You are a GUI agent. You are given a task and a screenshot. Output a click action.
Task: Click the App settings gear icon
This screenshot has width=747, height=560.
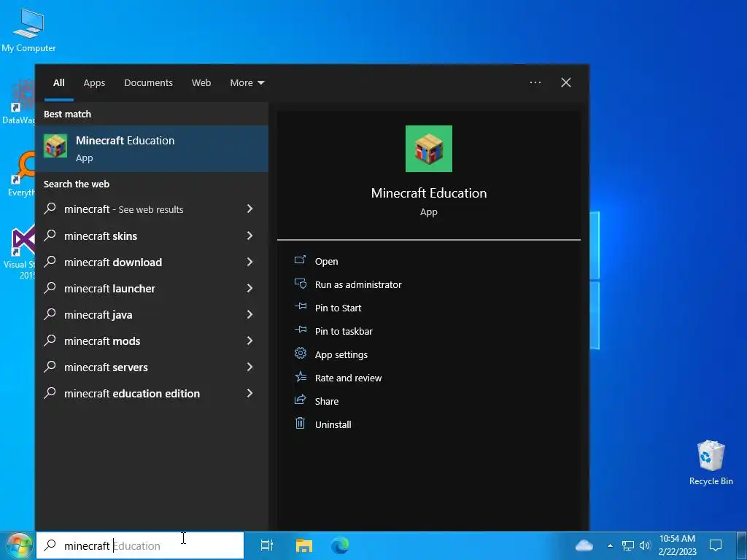tap(300, 354)
